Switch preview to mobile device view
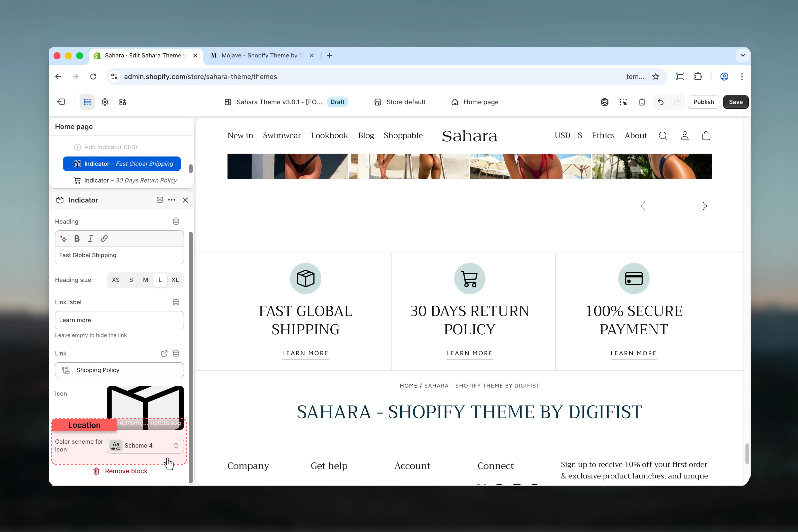 642,102
